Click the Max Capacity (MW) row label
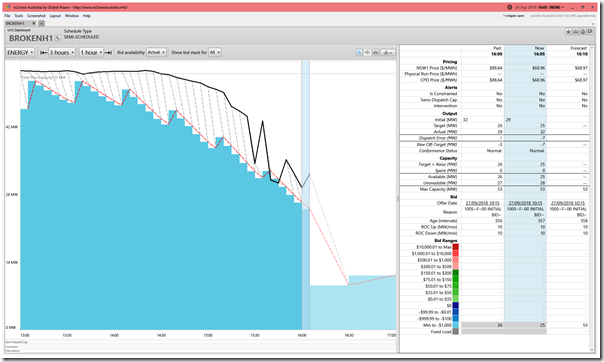Image resolution: width=604 pixels, height=362 pixels. click(x=438, y=189)
